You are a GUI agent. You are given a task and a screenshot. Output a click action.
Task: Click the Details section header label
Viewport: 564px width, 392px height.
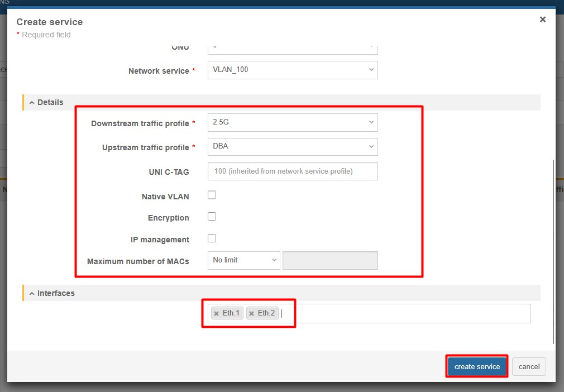click(50, 103)
